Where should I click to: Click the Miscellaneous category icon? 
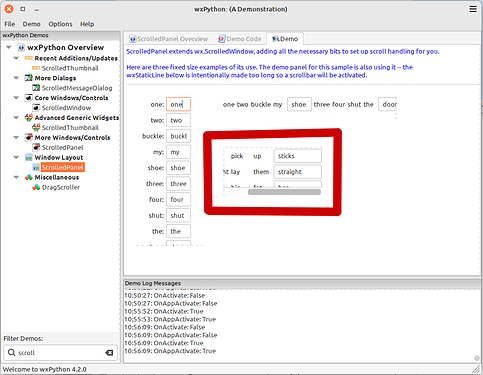pyautogui.click(x=29, y=177)
